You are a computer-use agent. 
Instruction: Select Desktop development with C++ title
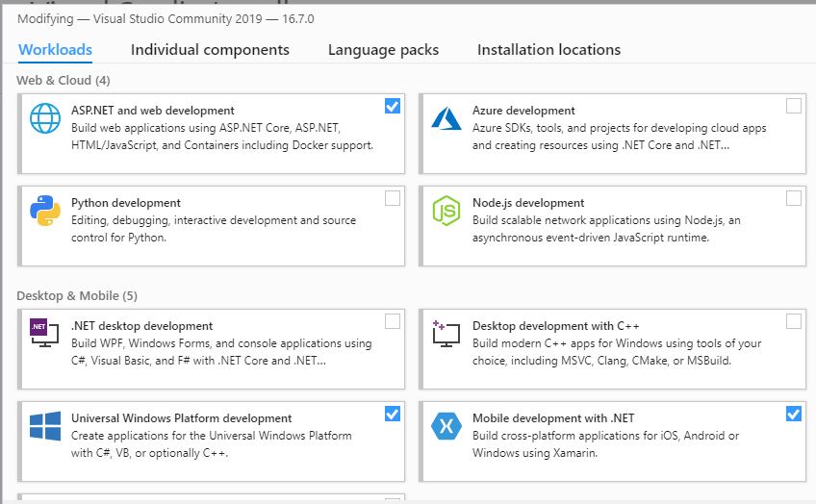pyautogui.click(x=556, y=326)
